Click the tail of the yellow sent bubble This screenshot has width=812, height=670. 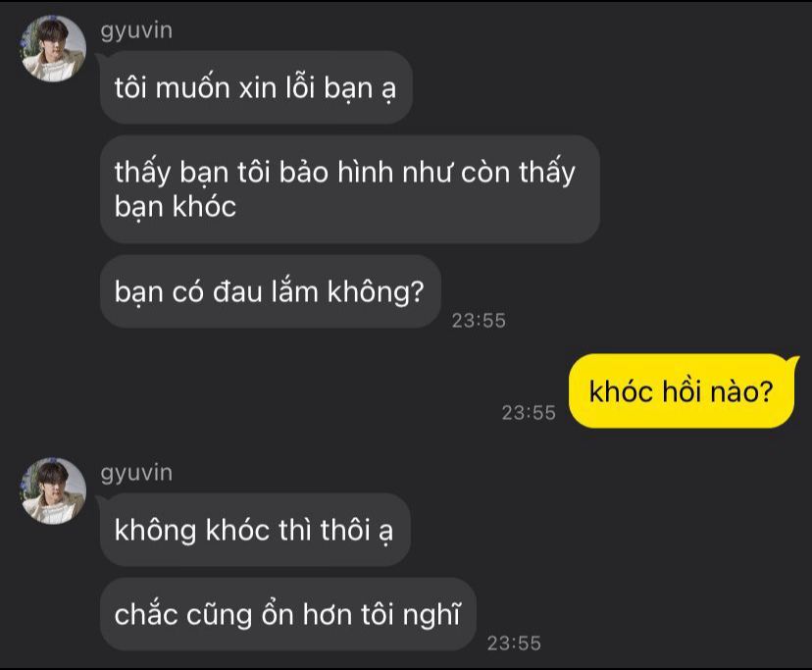tap(793, 360)
